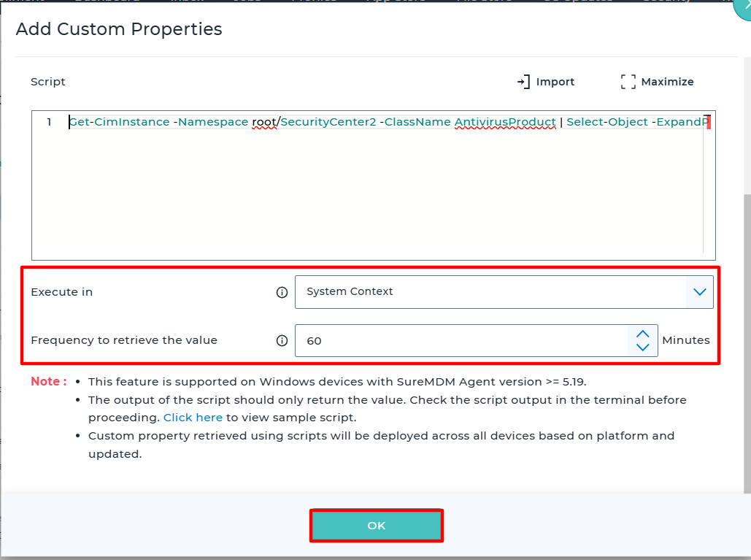Viewport: 751px width, 560px height.
Task: Expand the Execute in dropdown chevron
Action: [699, 292]
